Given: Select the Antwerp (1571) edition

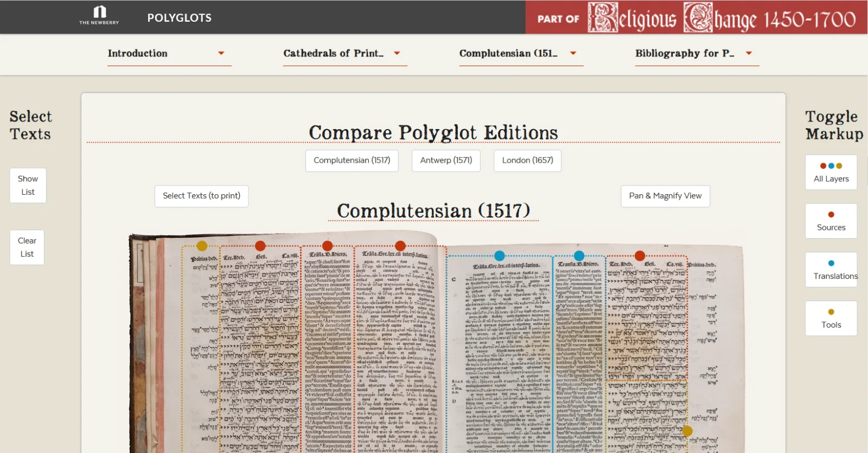Looking at the screenshot, I should click(446, 161).
